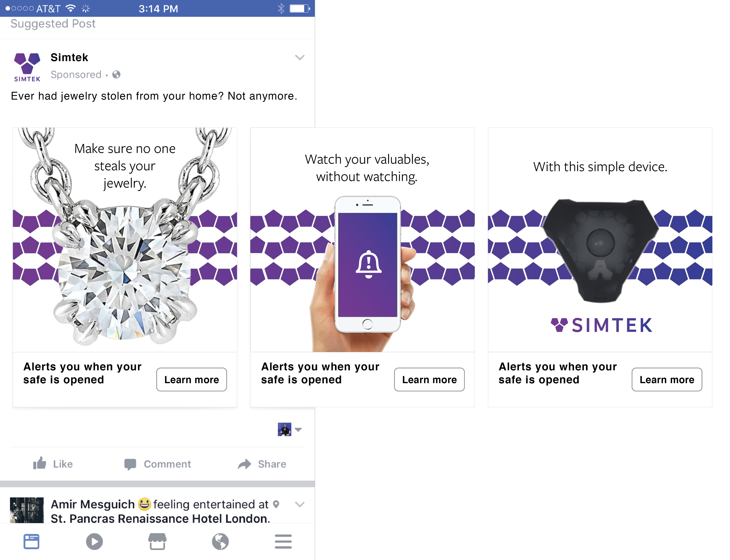
Task: Tap the Comment speech bubble button
Action: (157, 464)
